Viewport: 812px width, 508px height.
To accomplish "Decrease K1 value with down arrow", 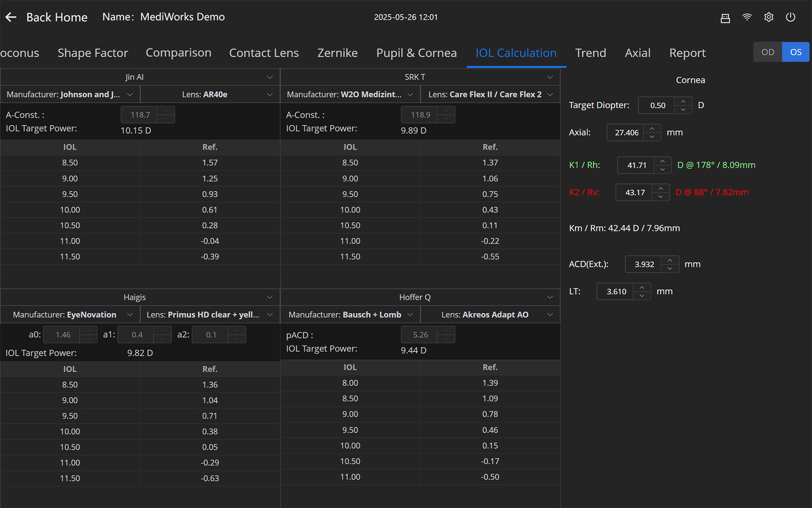I will click(x=663, y=169).
